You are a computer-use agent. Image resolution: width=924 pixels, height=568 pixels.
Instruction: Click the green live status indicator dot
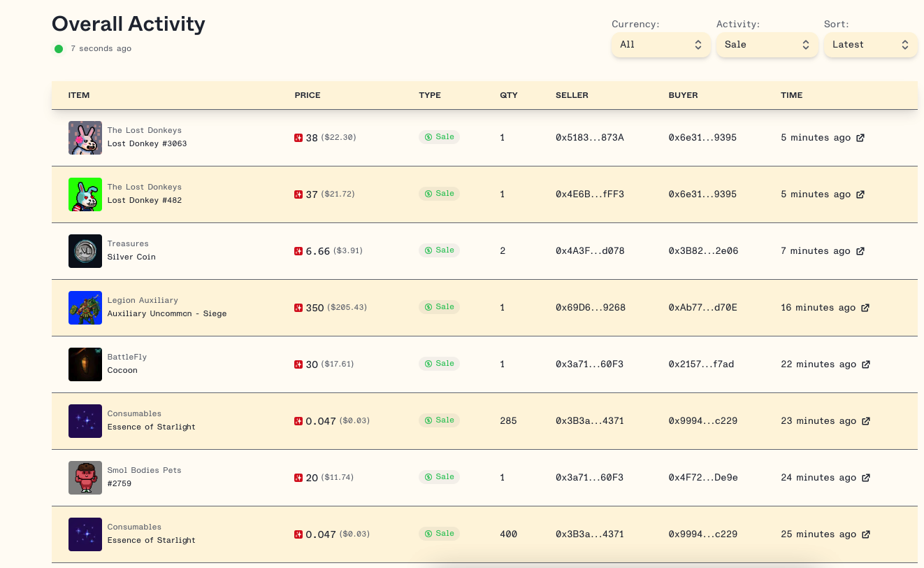(59, 49)
